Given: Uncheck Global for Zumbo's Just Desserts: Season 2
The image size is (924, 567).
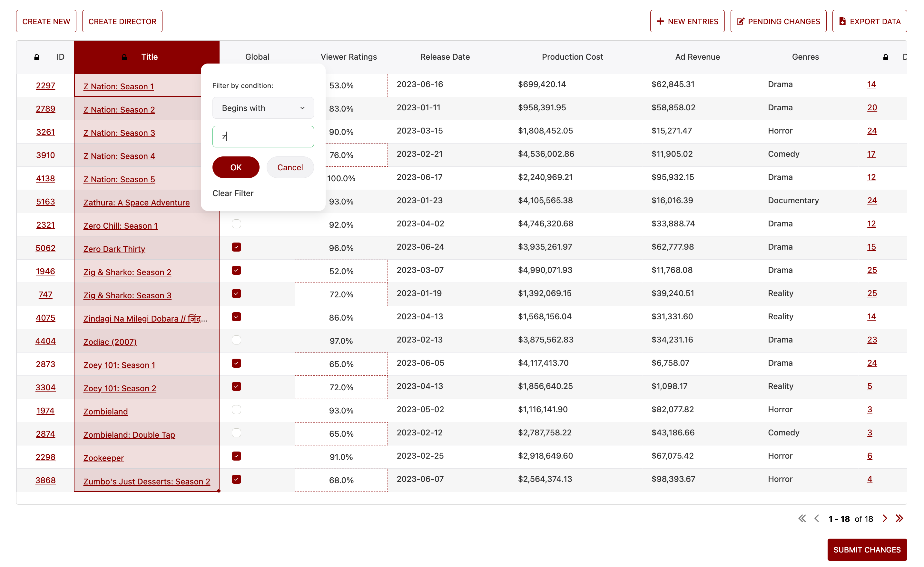Looking at the screenshot, I should (236, 479).
